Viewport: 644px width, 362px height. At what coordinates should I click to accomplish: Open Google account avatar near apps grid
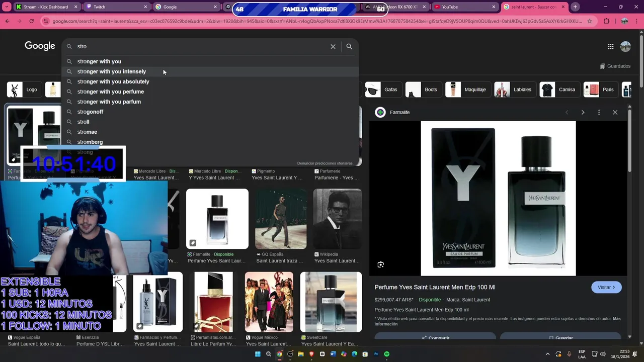(x=625, y=46)
